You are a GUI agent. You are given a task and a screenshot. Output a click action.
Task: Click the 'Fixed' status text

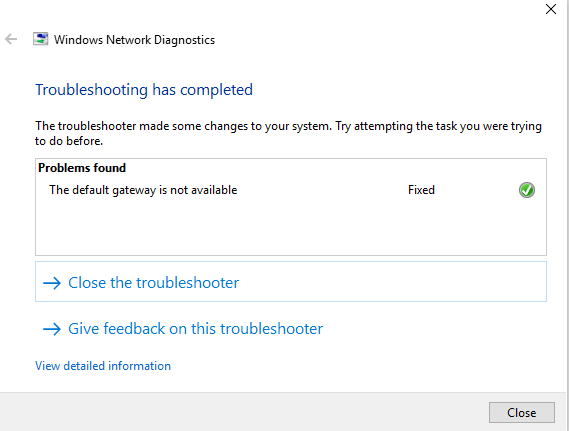[421, 190]
